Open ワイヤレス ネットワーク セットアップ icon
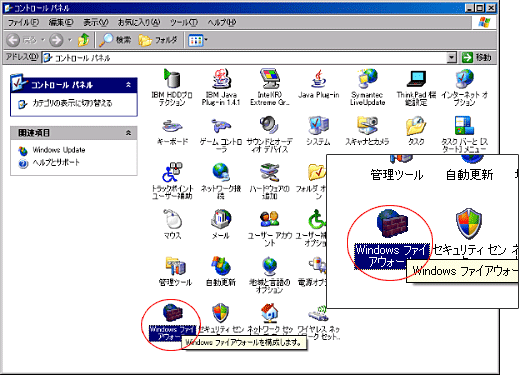The width and height of the screenshot is (530, 375). (x=318, y=313)
